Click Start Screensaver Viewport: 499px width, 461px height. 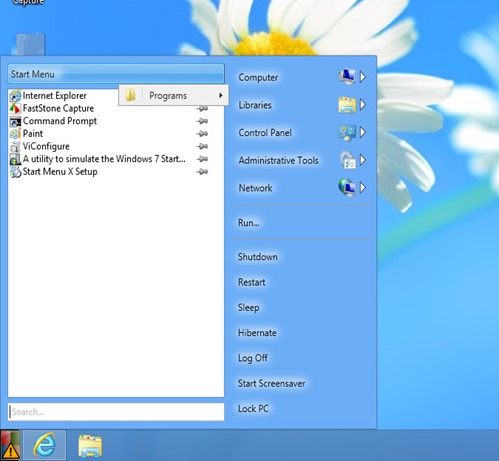coord(271,383)
